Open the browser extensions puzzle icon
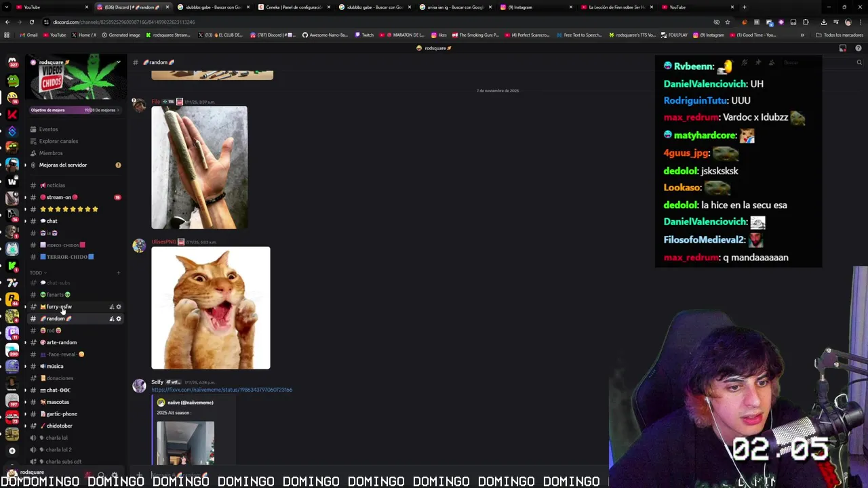 click(806, 22)
